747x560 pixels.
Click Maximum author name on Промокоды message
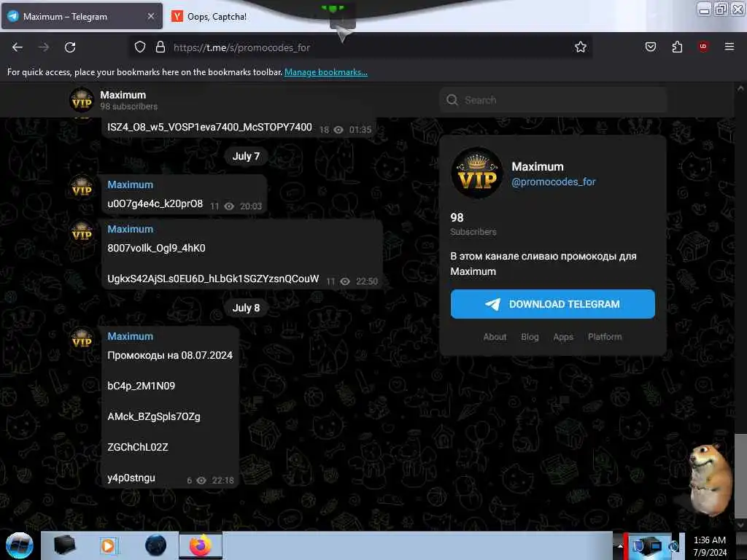pyautogui.click(x=130, y=336)
